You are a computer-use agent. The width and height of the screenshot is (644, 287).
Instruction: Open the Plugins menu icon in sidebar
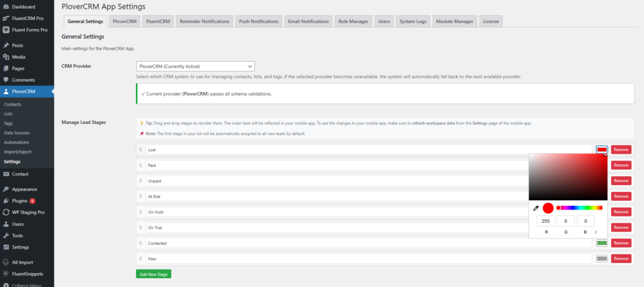pyautogui.click(x=6, y=201)
